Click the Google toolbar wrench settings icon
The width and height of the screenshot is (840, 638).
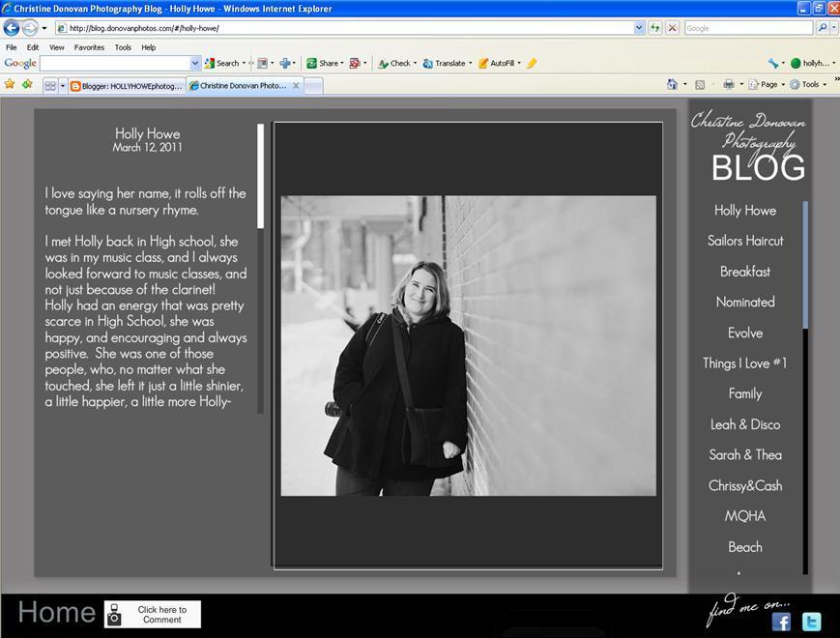[x=773, y=63]
